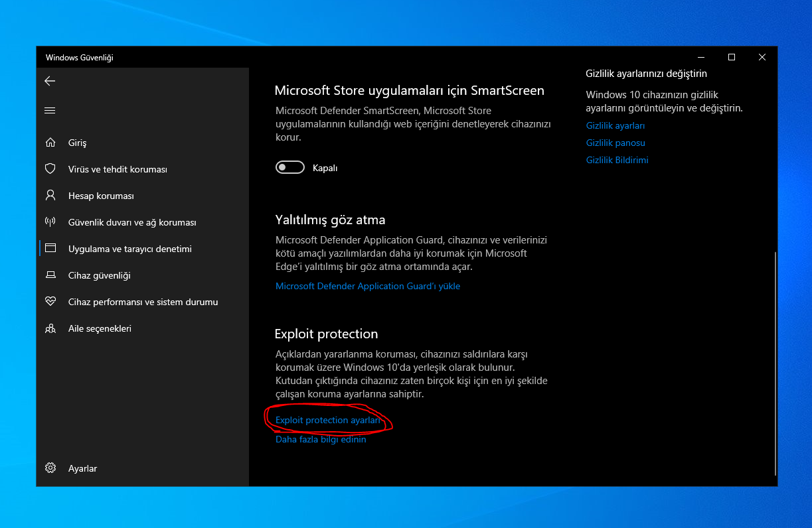Image resolution: width=812 pixels, height=528 pixels.
Task: Click the back arrow icon
Action: [50, 81]
